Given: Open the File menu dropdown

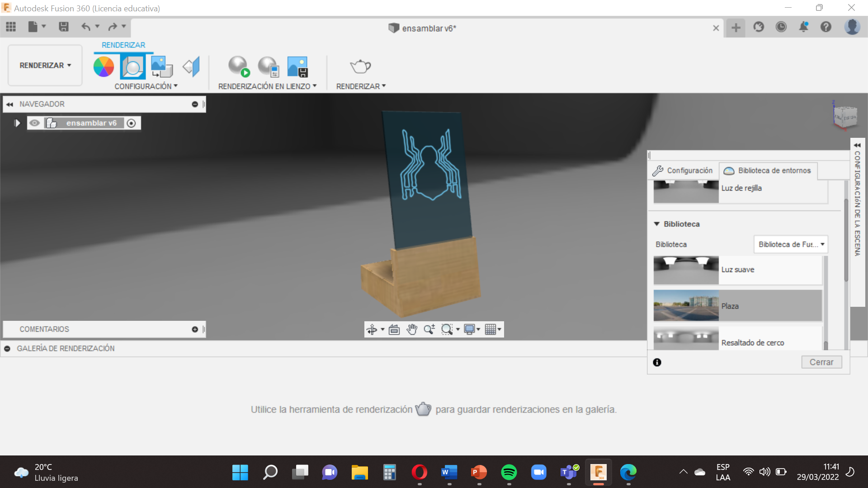Looking at the screenshot, I should (37, 27).
